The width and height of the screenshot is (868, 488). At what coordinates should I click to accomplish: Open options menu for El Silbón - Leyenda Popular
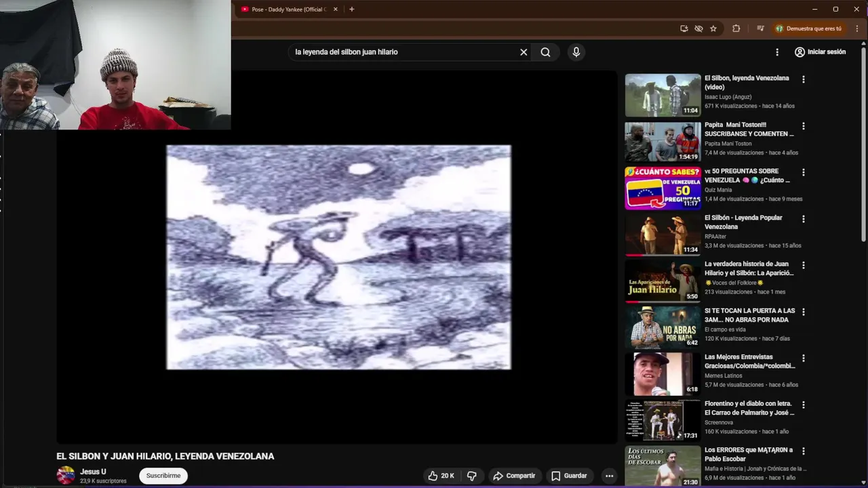pyautogui.click(x=804, y=219)
